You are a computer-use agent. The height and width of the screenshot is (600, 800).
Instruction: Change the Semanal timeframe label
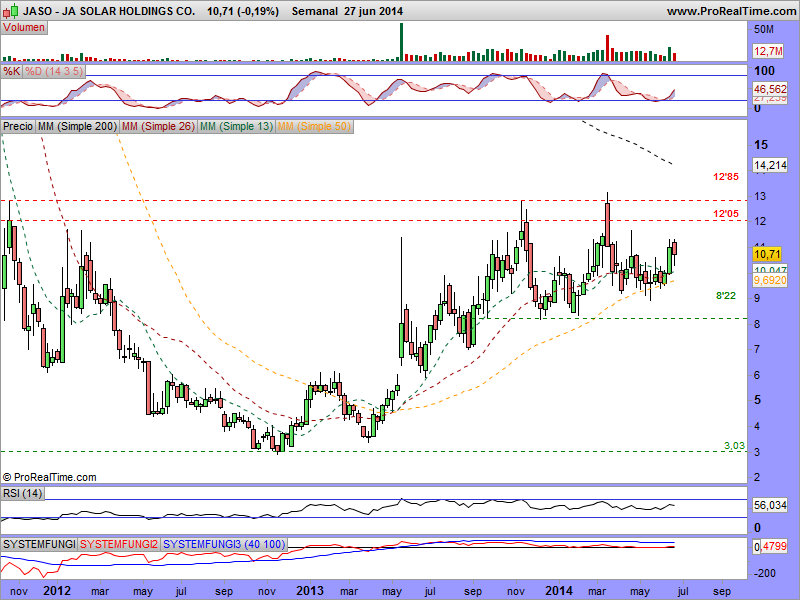tap(315, 11)
